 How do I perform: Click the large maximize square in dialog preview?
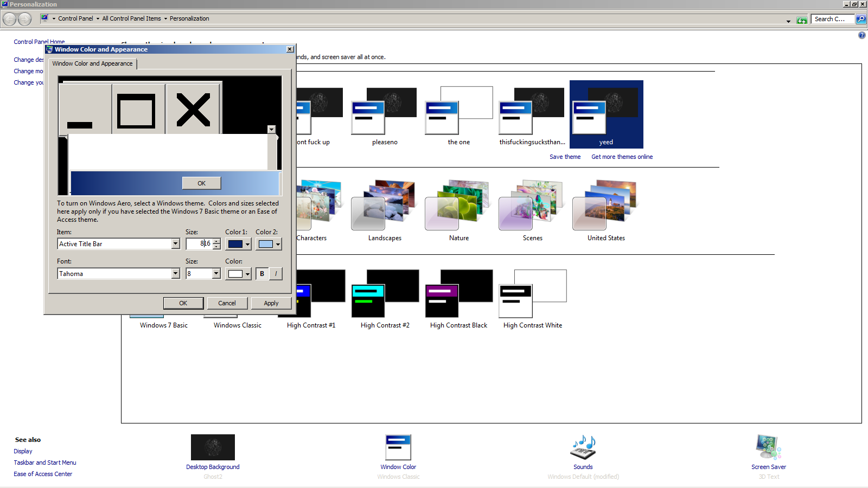click(x=138, y=109)
